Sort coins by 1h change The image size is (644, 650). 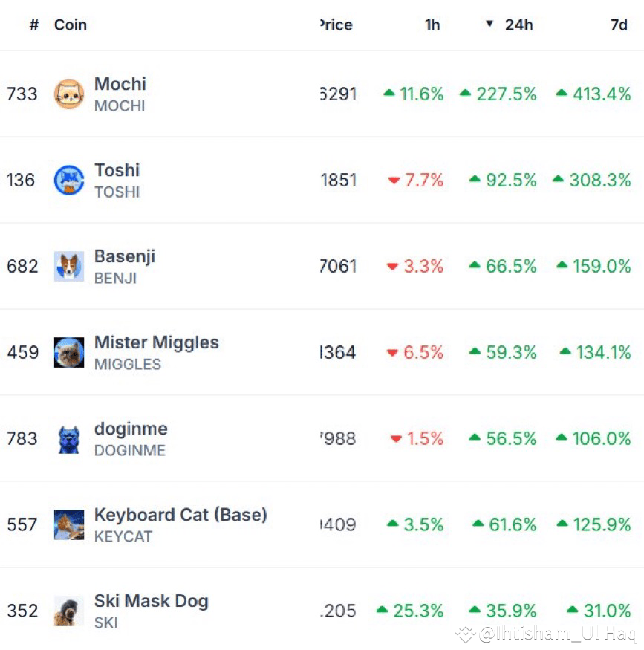(432, 24)
